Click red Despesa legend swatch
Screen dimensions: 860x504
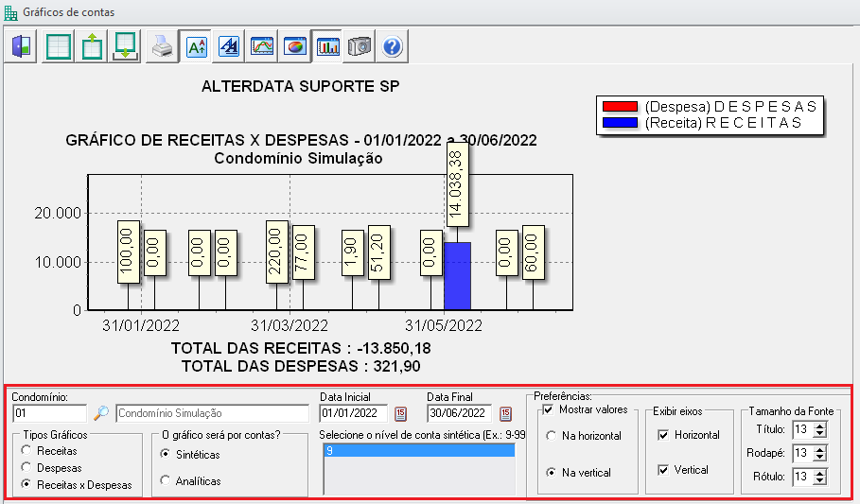click(x=620, y=107)
